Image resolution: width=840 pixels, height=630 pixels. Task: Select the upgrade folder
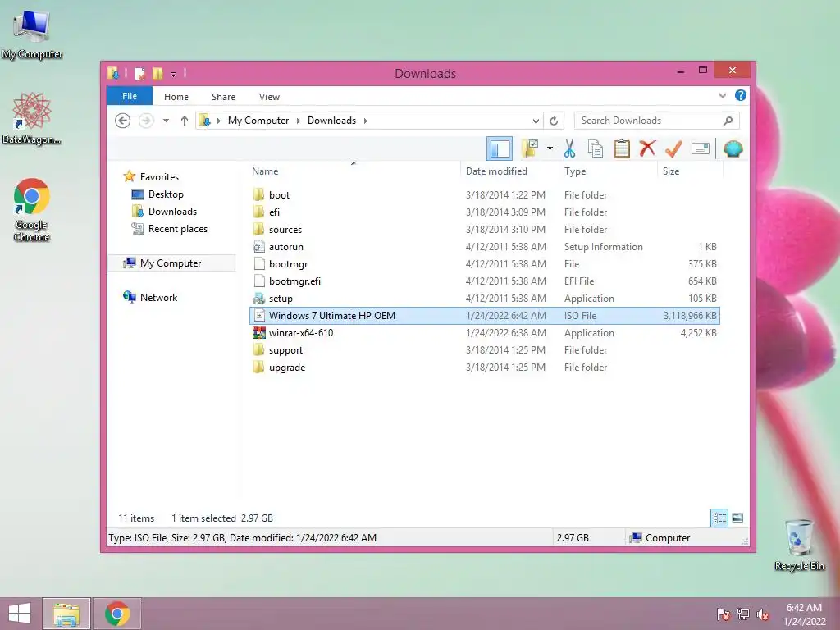pyautogui.click(x=485, y=367)
